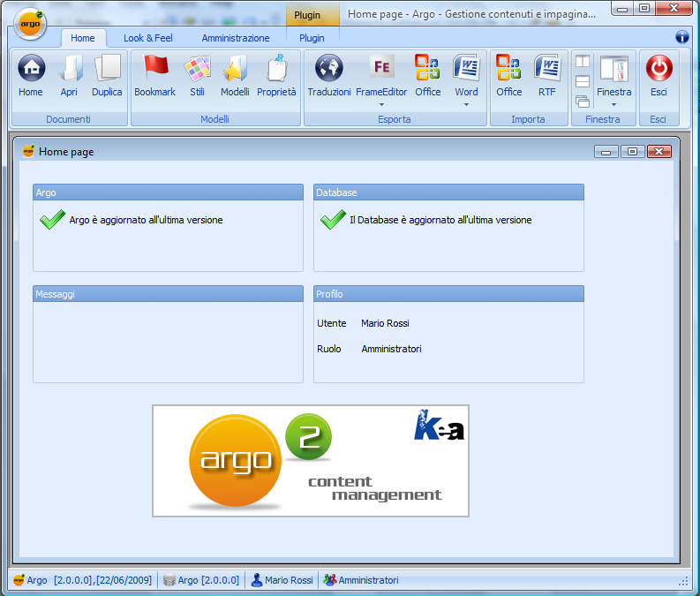
Task: Switch to Home ribbon tab
Action: [83, 38]
